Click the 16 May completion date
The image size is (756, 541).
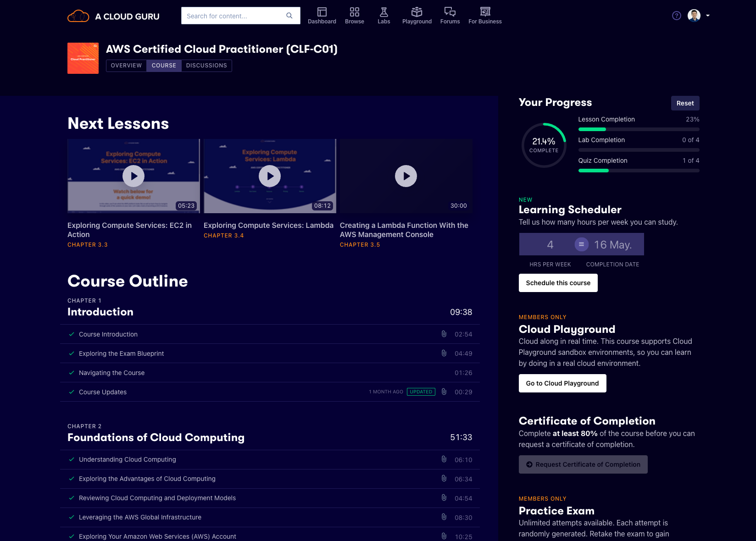[x=613, y=244]
